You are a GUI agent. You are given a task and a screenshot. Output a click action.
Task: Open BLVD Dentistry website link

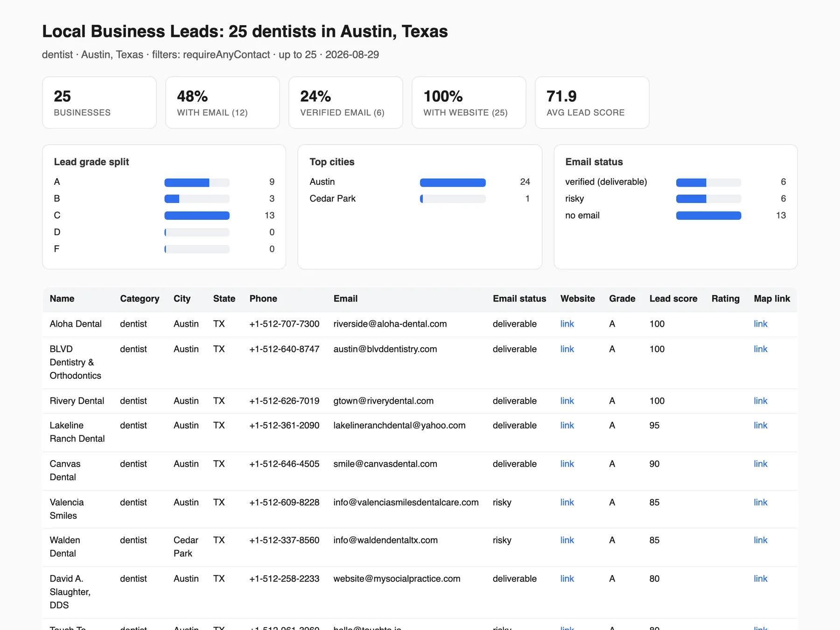coord(567,349)
